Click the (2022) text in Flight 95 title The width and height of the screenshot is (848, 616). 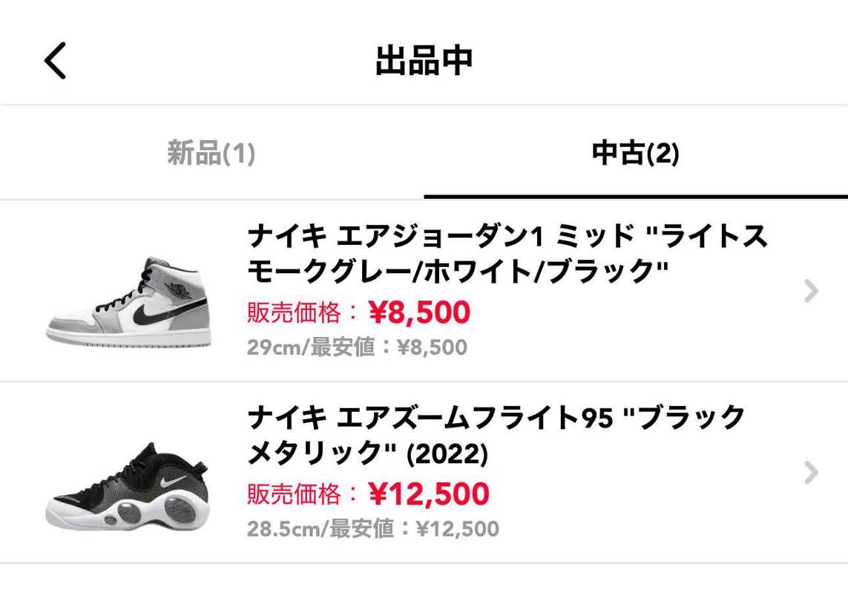coord(447,453)
